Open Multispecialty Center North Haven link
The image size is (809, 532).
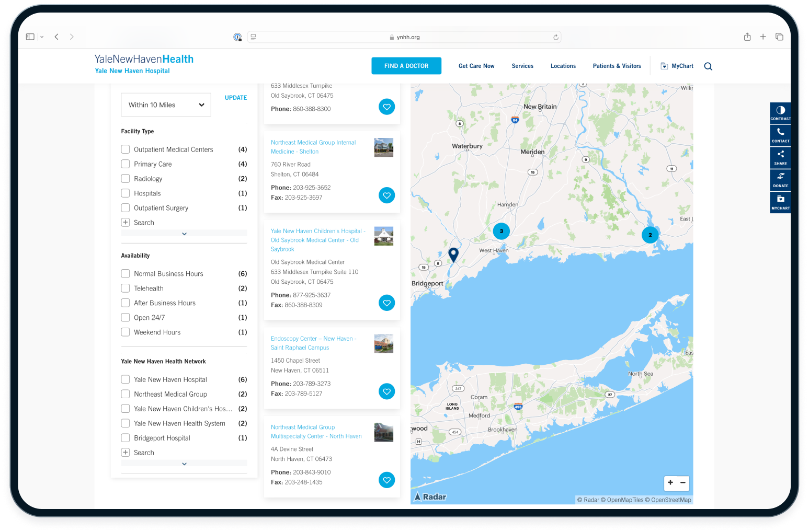[x=316, y=432]
